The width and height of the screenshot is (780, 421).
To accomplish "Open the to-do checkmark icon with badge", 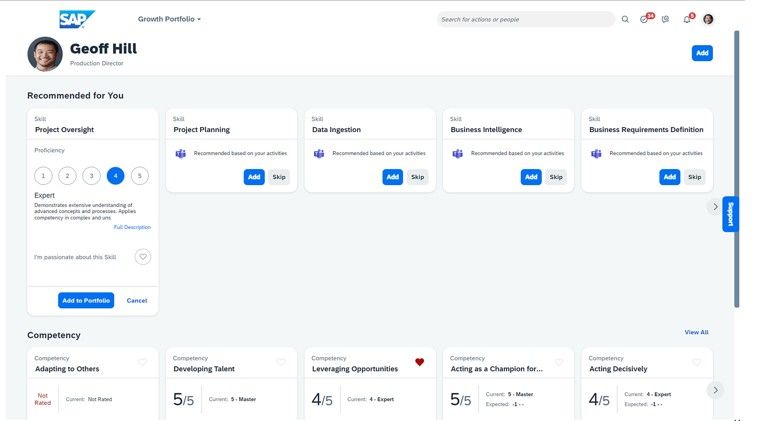I will click(x=646, y=18).
